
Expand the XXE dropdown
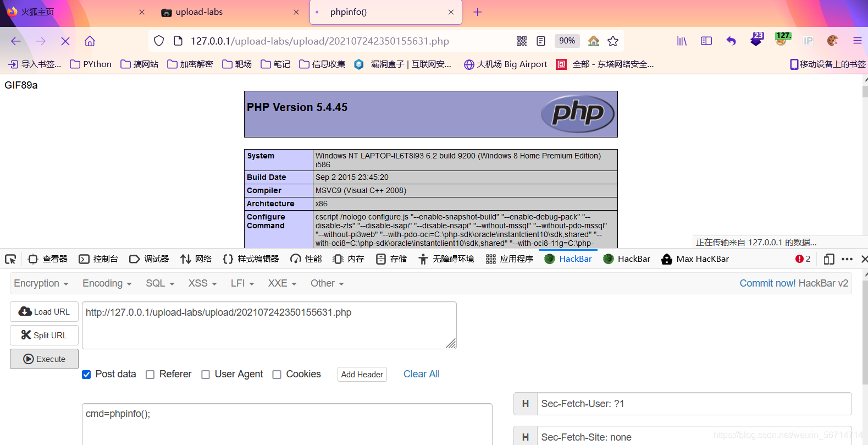(283, 283)
